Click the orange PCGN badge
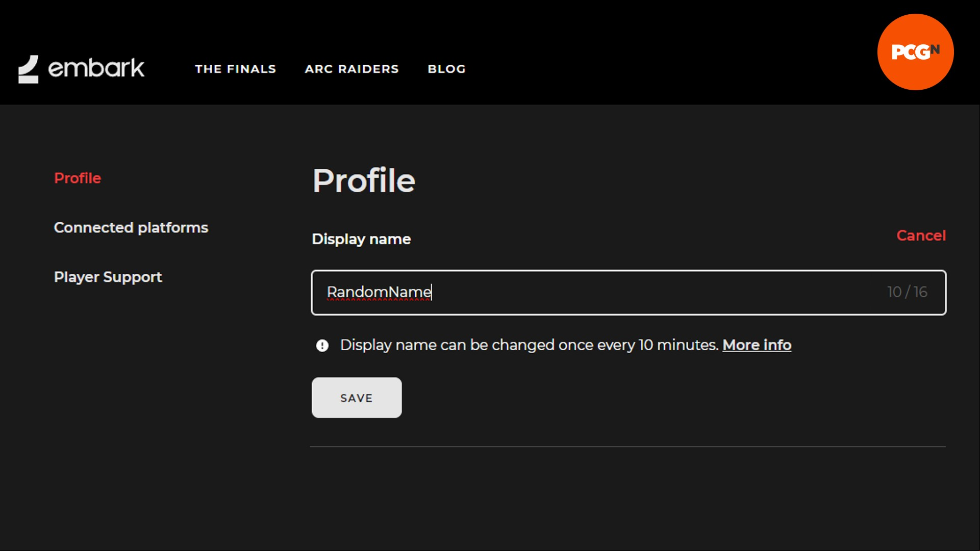The height and width of the screenshot is (551, 980). 915,52
